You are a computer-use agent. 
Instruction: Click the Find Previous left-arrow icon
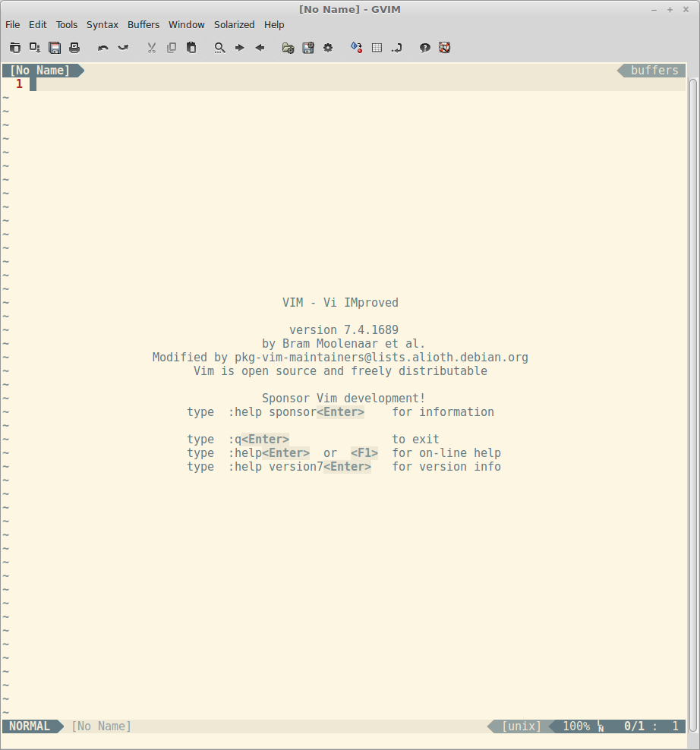260,48
